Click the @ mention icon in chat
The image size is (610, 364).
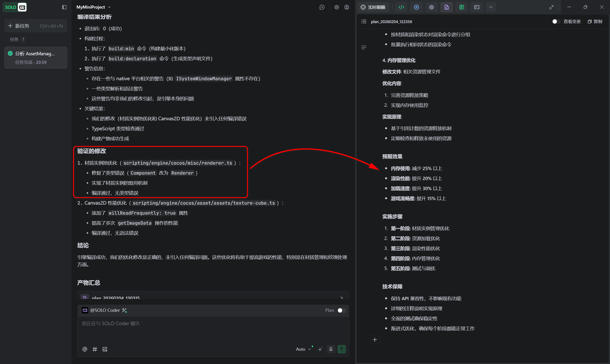[x=85, y=349]
